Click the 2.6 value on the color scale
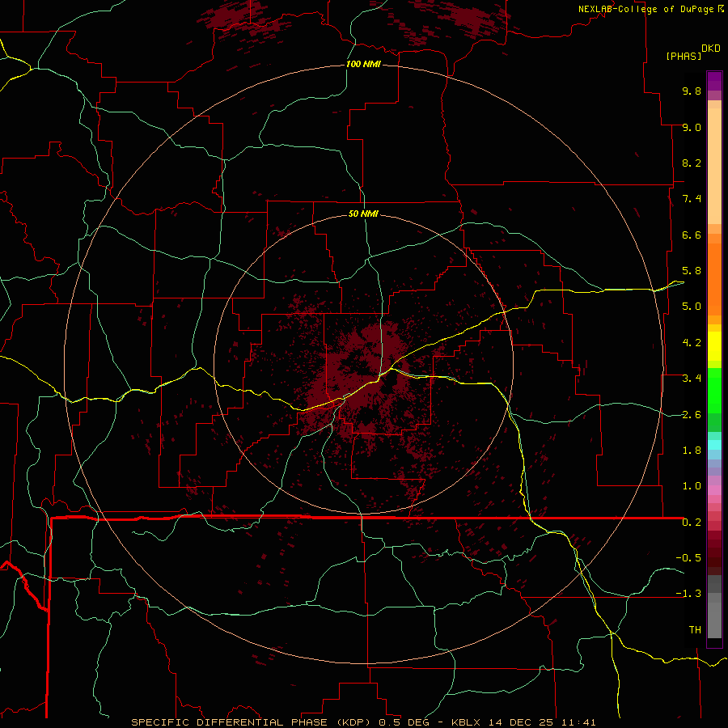The image size is (728, 728). click(x=692, y=415)
